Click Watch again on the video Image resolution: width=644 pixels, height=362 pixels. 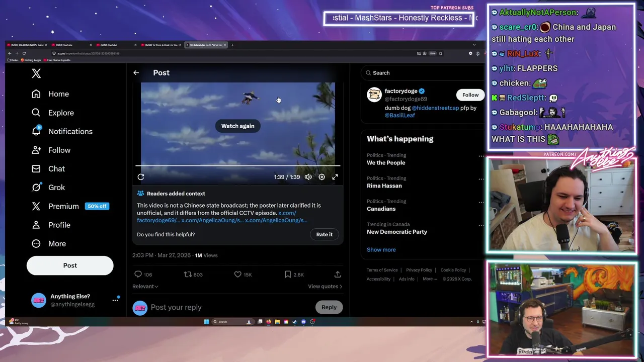pyautogui.click(x=237, y=126)
